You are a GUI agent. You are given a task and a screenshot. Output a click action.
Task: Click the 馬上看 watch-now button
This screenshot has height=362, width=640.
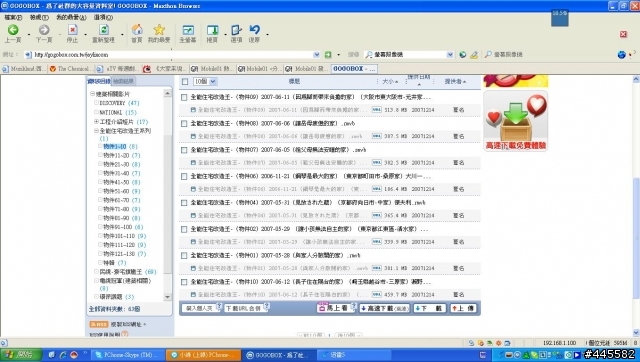click(x=336, y=308)
